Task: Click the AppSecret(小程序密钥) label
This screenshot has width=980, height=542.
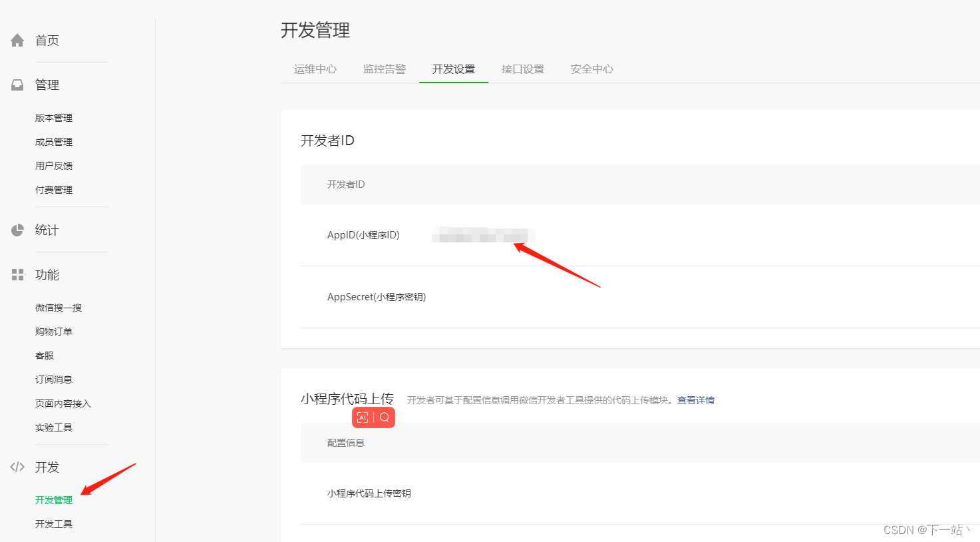Action: point(377,297)
